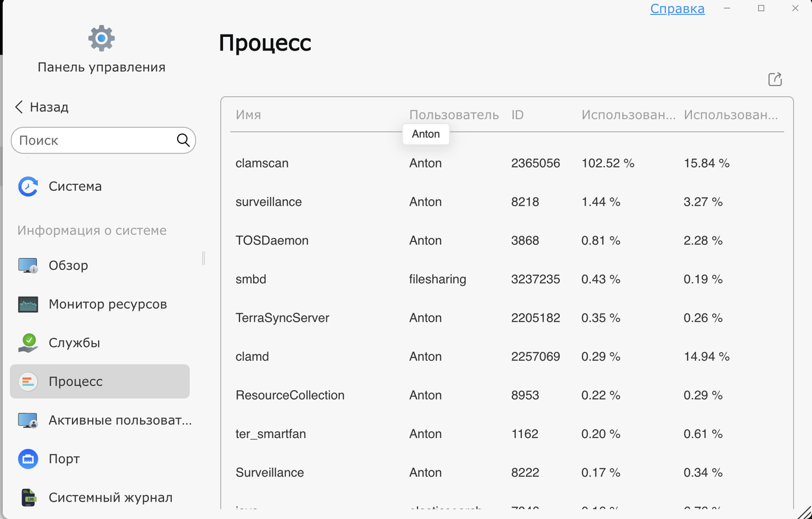812x519 pixels.
Task: Select the smbd process name
Action: [x=251, y=279]
